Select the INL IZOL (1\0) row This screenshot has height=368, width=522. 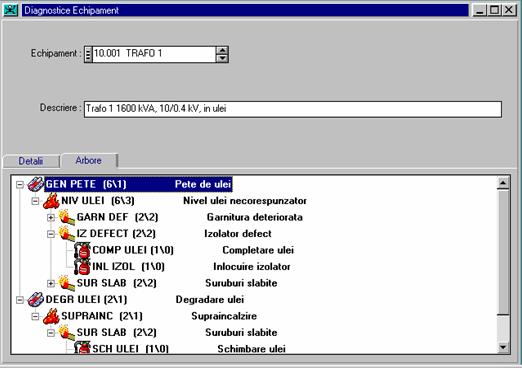(191, 266)
